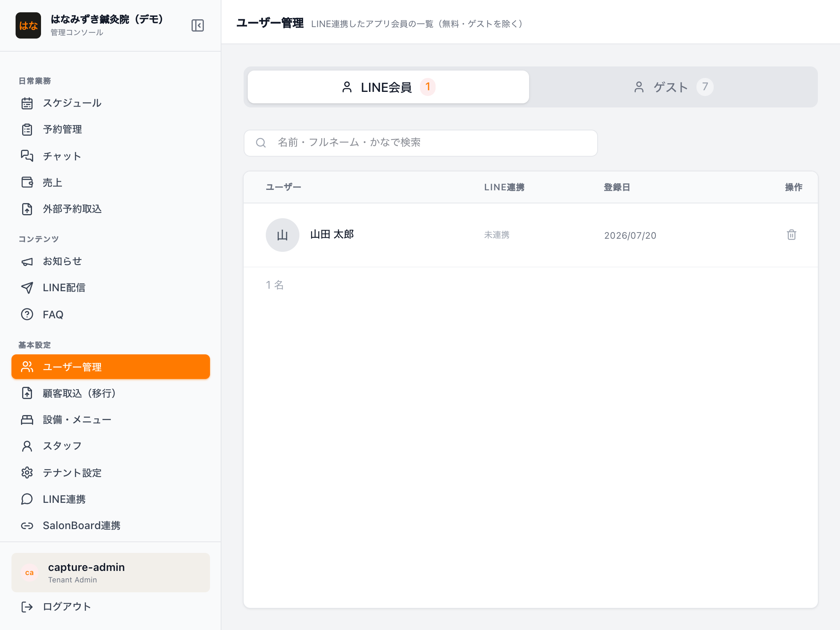The width and height of the screenshot is (840, 630).
Task: Go to チャット menu item
Action: [111, 156]
